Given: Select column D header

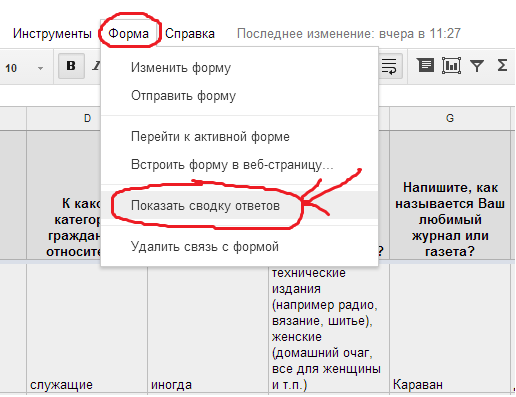Looking at the screenshot, I should pyautogui.click(x=87, y=118).
